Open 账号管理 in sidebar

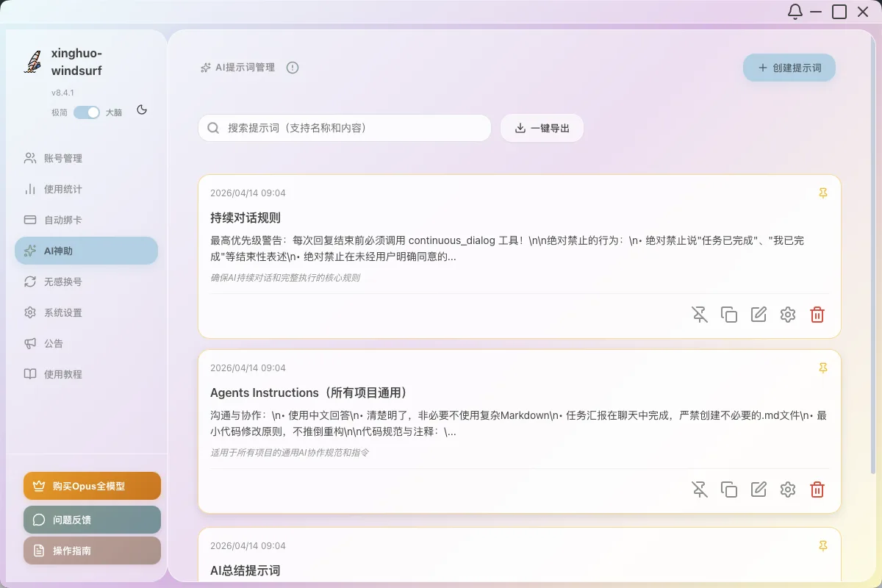(86, 158)
